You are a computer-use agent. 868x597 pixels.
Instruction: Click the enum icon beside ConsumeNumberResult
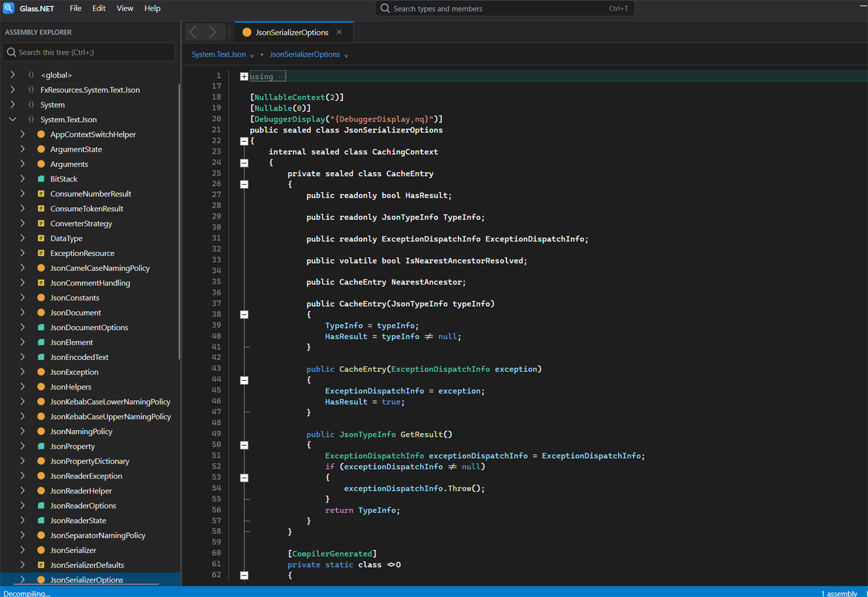(x=41, y=194)
